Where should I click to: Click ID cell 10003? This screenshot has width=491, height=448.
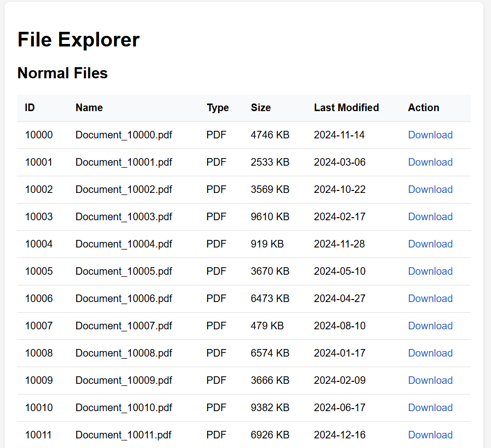coord(39,217)
